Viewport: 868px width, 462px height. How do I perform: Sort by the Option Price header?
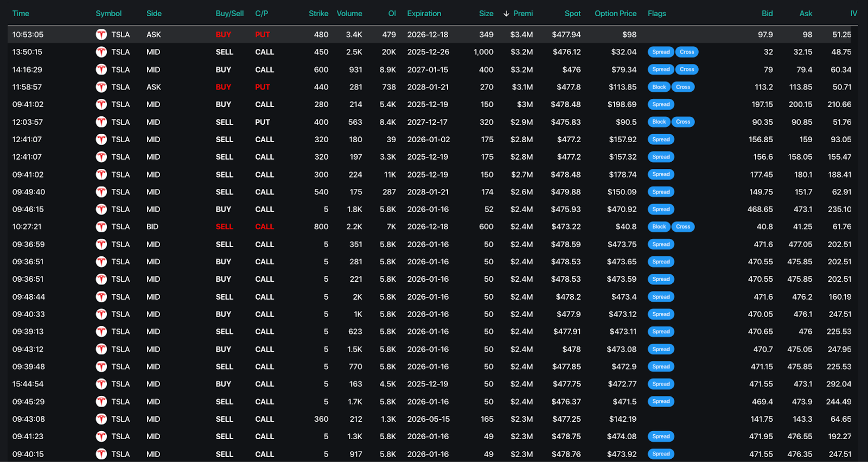tap(616, 14)
